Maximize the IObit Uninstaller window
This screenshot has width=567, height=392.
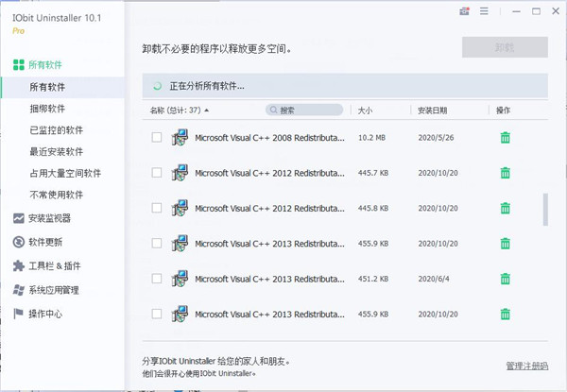tap(536, 11)
